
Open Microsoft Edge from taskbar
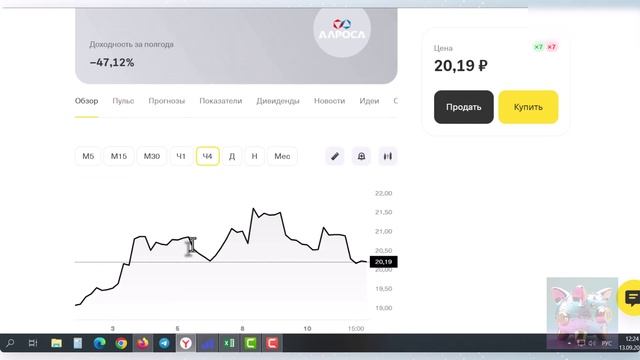click(x=99, y=343)
